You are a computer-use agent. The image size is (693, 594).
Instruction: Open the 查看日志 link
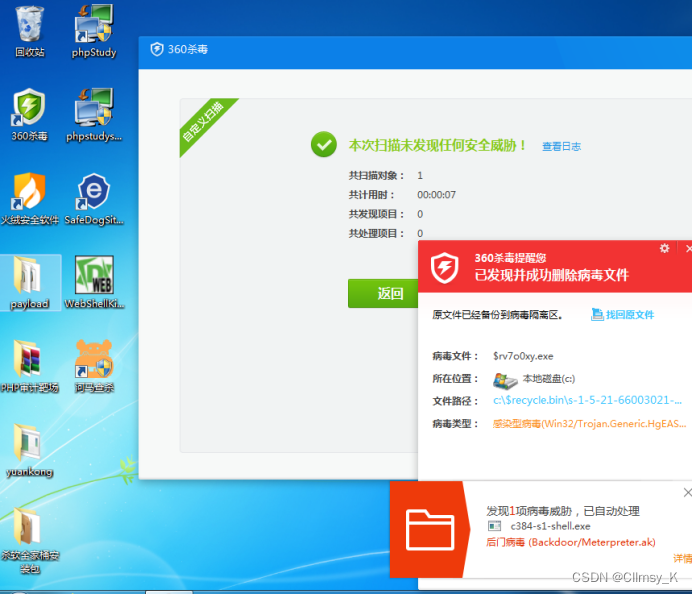click(561, 146)
